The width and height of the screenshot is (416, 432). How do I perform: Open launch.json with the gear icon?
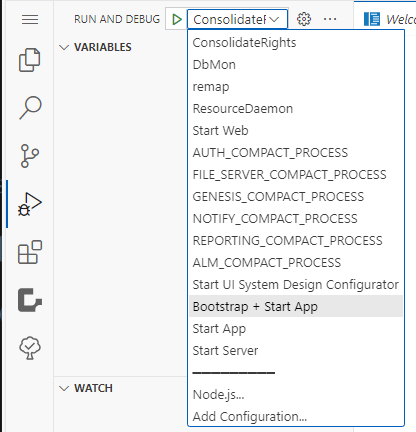(x=304, y=19)
